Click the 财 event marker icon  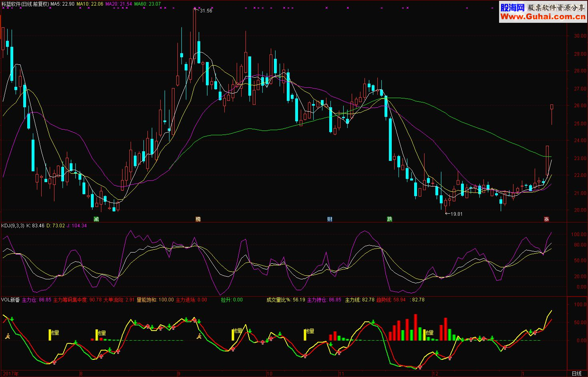tap(330, 219)
